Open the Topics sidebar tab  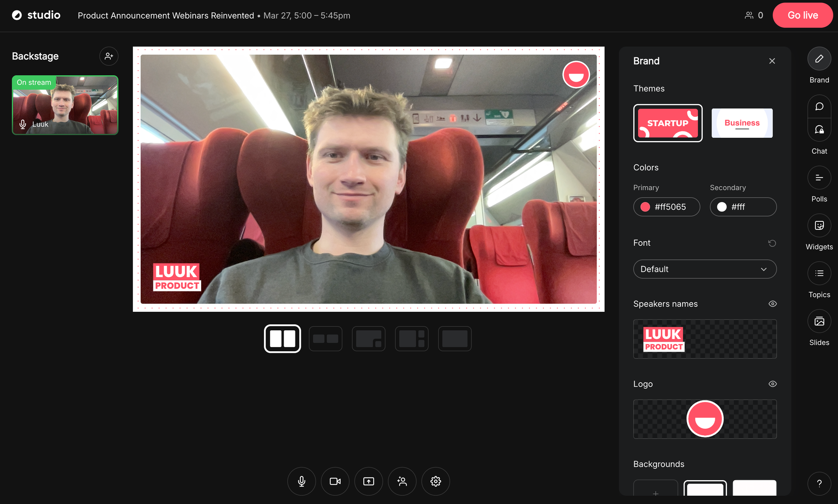coord(819,274)
